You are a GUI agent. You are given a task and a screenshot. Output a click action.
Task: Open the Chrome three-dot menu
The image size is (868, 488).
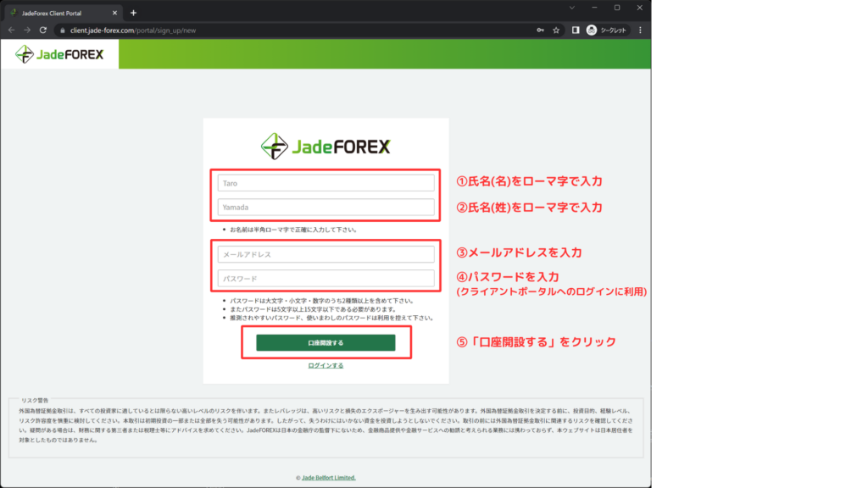tap(640, 30)
